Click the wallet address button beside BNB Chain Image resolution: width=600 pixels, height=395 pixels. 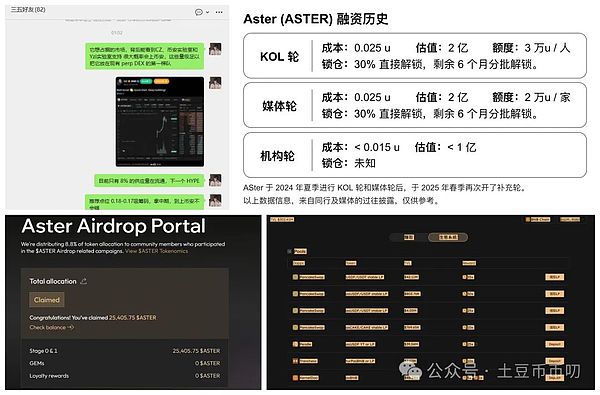tap(570, 220)
